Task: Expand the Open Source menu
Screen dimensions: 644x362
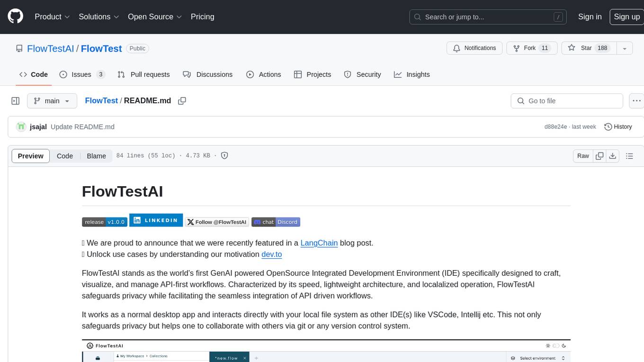Action: coord(154,17)
